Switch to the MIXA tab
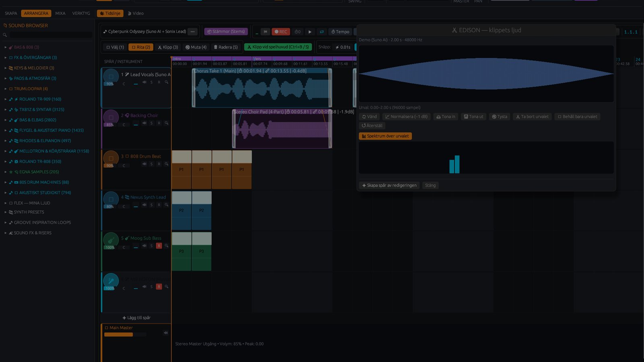This screenshot has width=644, height=362. [x=60, y=13]
